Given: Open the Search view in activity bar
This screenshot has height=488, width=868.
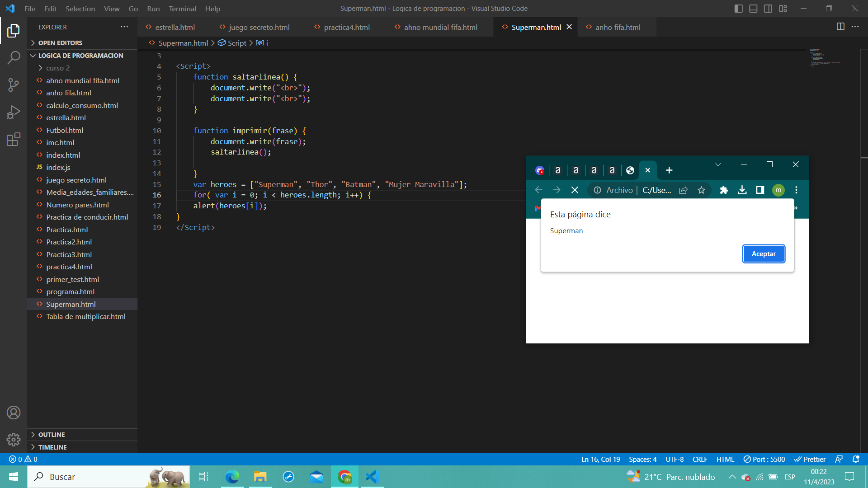Looking at the screenshot, I should (x=14, y=57).
